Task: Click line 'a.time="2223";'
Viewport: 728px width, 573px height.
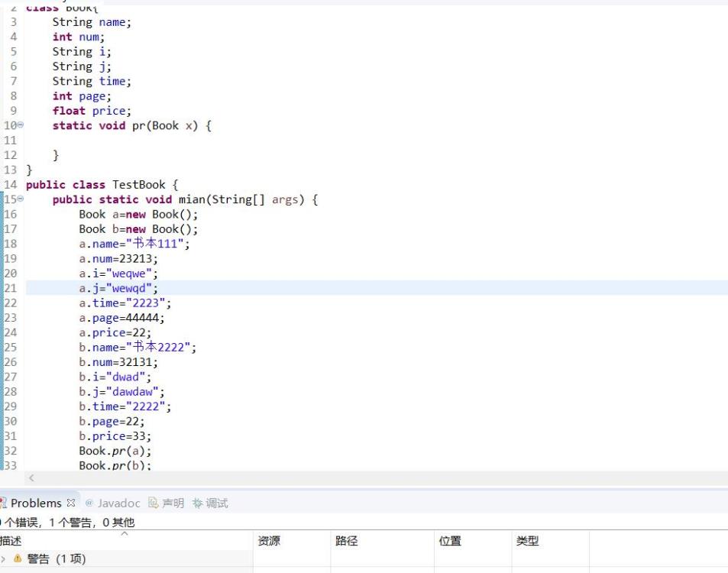Action: (125, 303)
